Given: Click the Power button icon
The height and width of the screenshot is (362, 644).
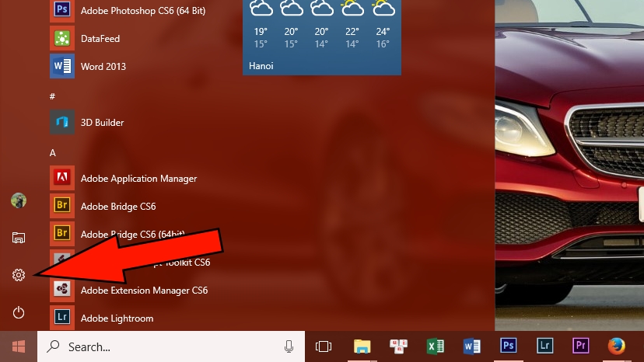Looking at the screenshot, I should pyautogui.click(x=19, y=312).
